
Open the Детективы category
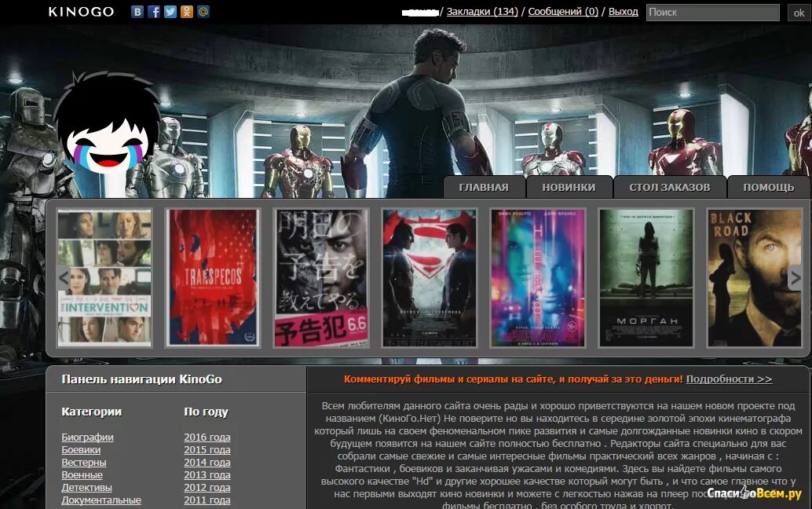[x=86, y=487]
